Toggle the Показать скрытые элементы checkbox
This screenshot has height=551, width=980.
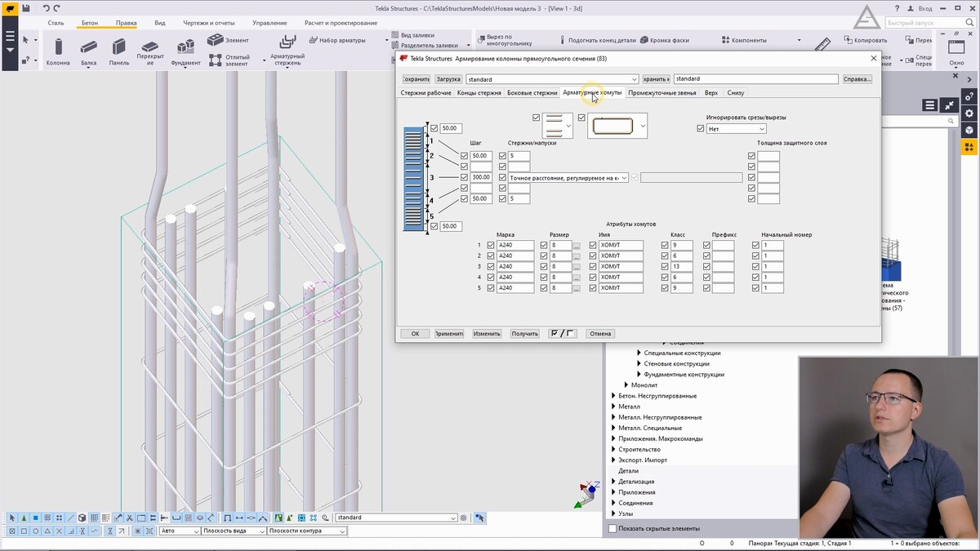tap(613, 528)
